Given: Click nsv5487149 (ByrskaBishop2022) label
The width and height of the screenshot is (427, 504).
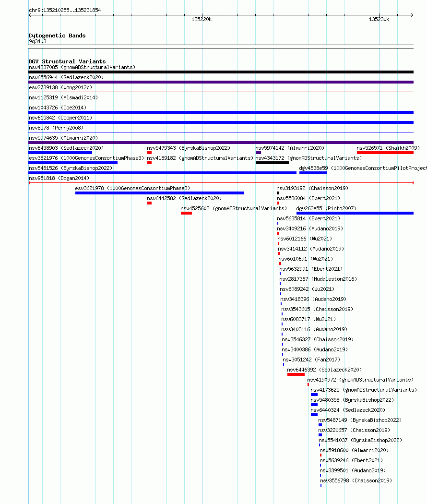Looking at the screenshot, I should click(x=360, y=420).
